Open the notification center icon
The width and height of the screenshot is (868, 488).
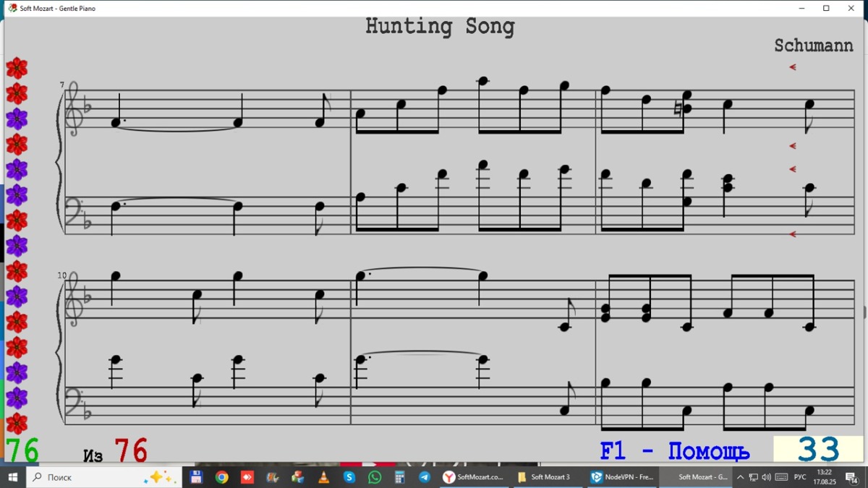pyautogui.click(x=853, y=477)
